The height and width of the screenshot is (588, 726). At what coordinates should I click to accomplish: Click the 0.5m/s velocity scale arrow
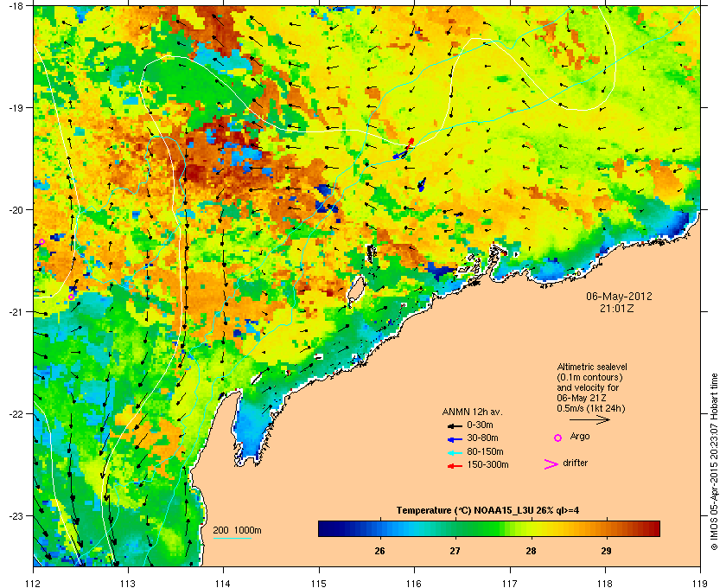click(x=589, y=420)
